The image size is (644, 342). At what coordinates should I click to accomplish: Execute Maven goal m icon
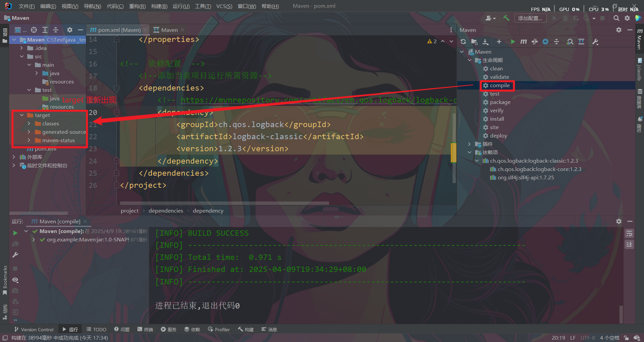click(x=524, y=42)
